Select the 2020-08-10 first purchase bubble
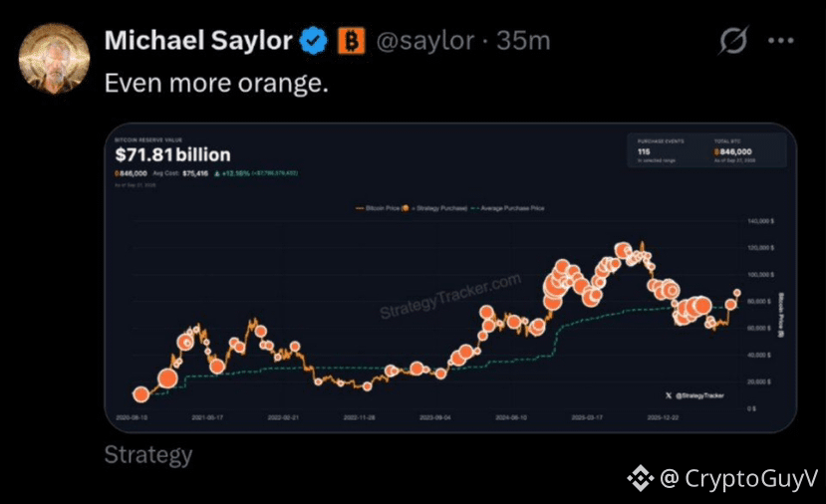The height and width of the screenshot is (504, 826). click(140, 393)
